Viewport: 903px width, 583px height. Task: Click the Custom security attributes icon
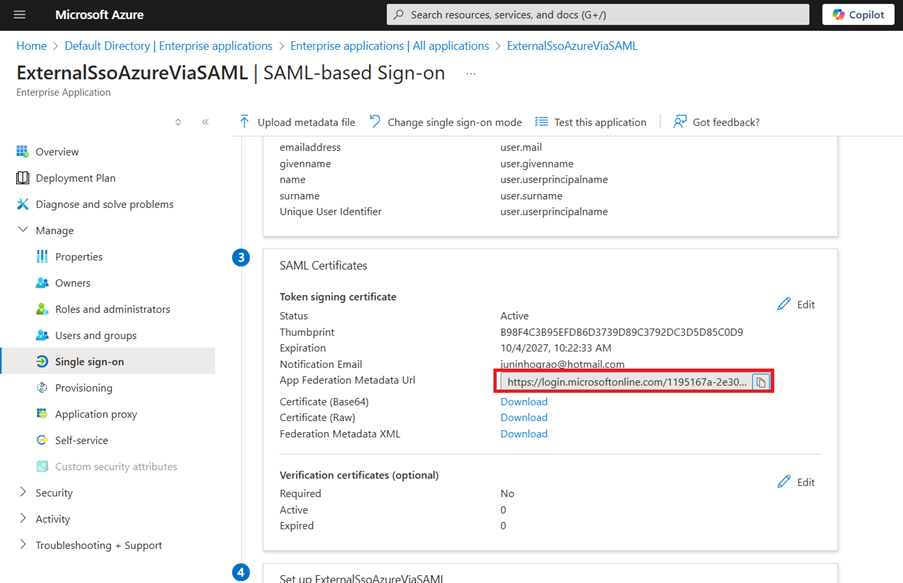pos(42,466)
